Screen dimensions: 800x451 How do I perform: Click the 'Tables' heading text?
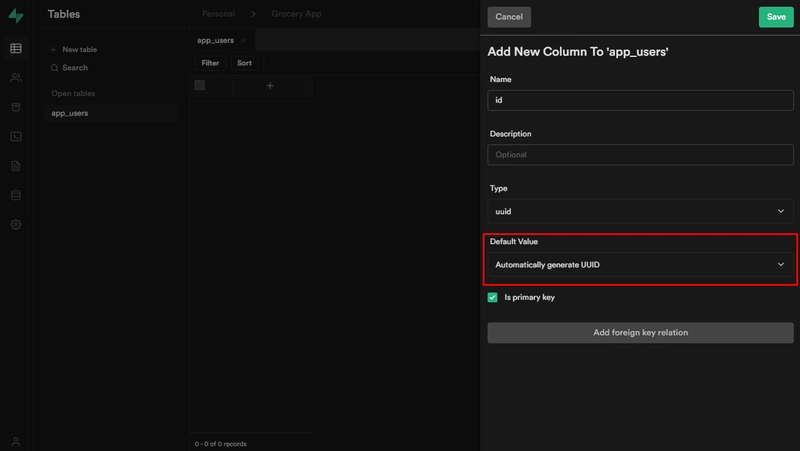pyautogui.click(x=64, y=14)
